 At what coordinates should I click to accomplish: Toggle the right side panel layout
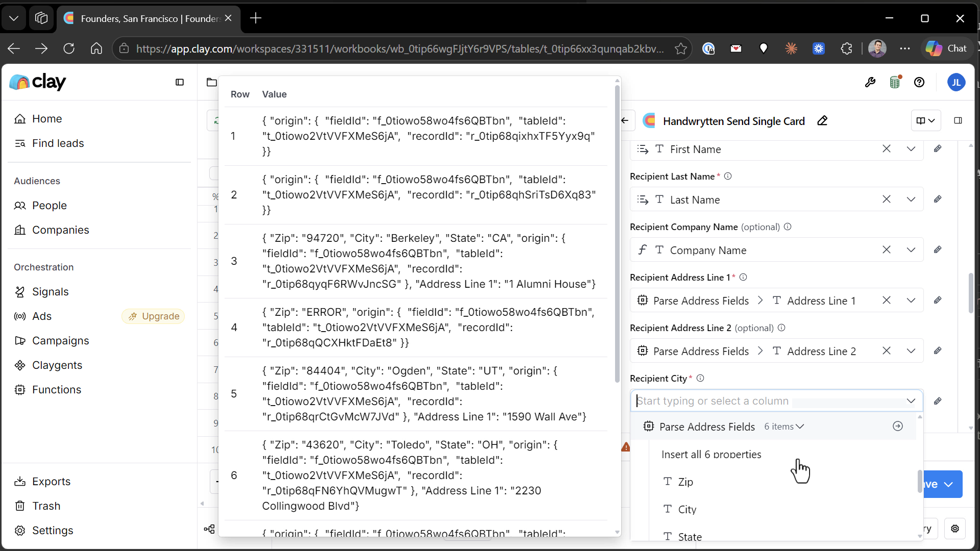958,120
